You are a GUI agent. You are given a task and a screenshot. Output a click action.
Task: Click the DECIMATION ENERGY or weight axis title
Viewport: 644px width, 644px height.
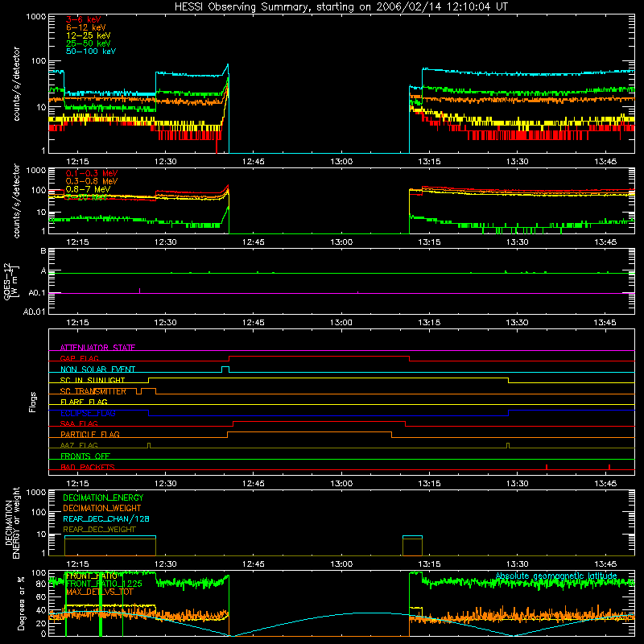[x=12, y=522]
